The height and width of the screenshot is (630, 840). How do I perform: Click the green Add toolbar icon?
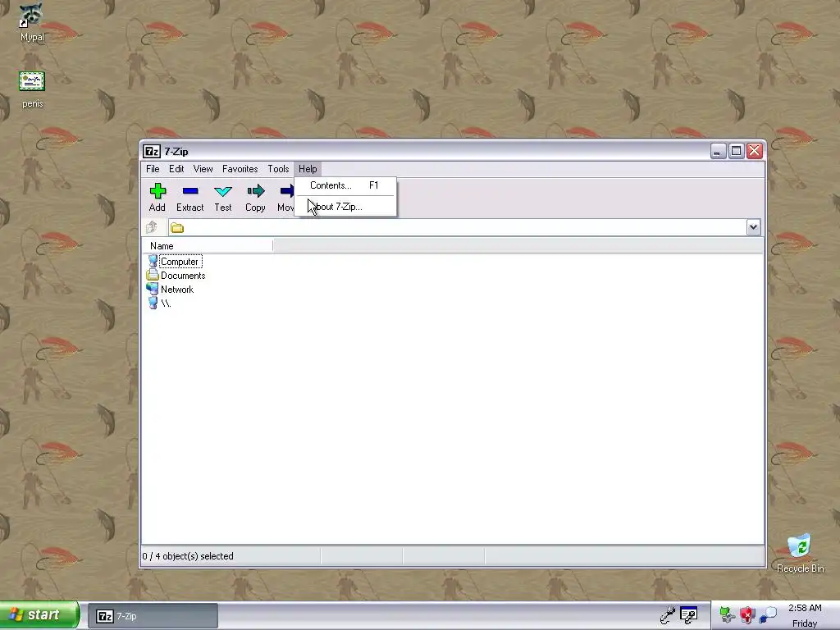pos(157,191)
